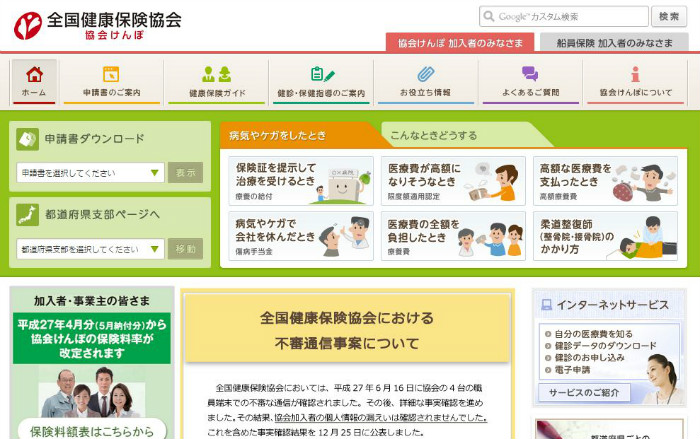Open 健診のお申し込み link

pyautogui.click(x=589, y=357)
